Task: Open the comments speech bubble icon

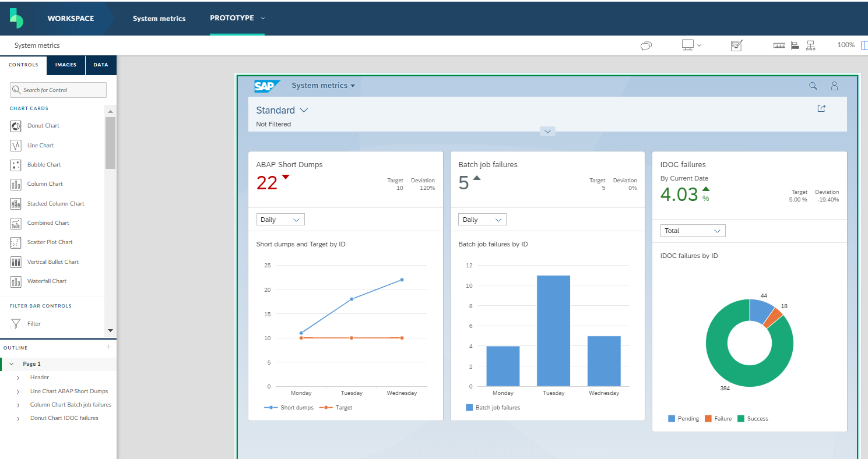Action: [646, 46]
